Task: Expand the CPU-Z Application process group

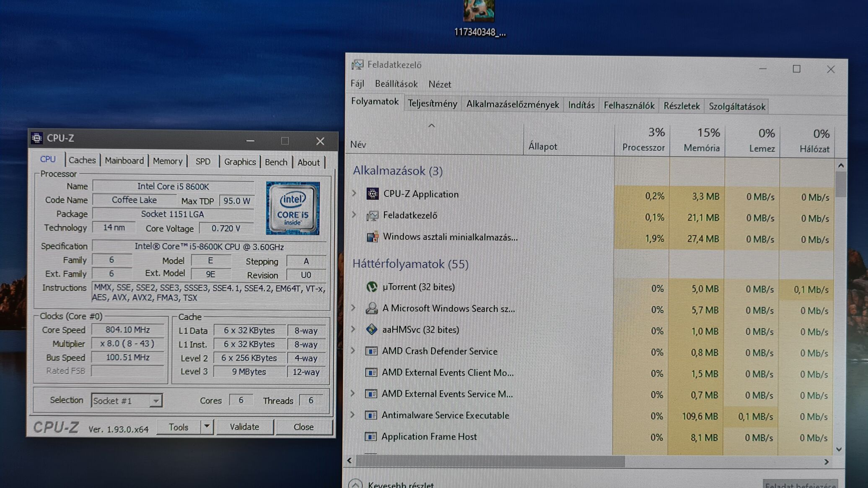Action: point(354,193)
